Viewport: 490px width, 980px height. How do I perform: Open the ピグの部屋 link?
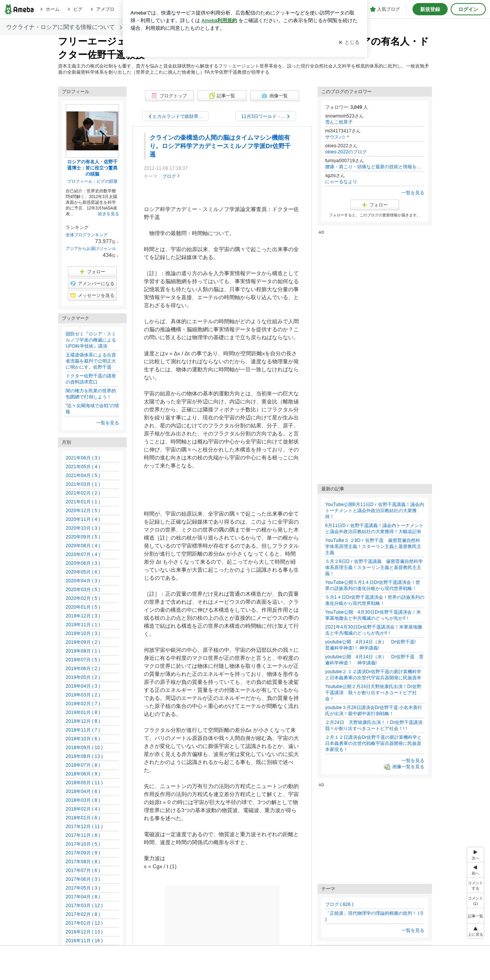(107, 182)
